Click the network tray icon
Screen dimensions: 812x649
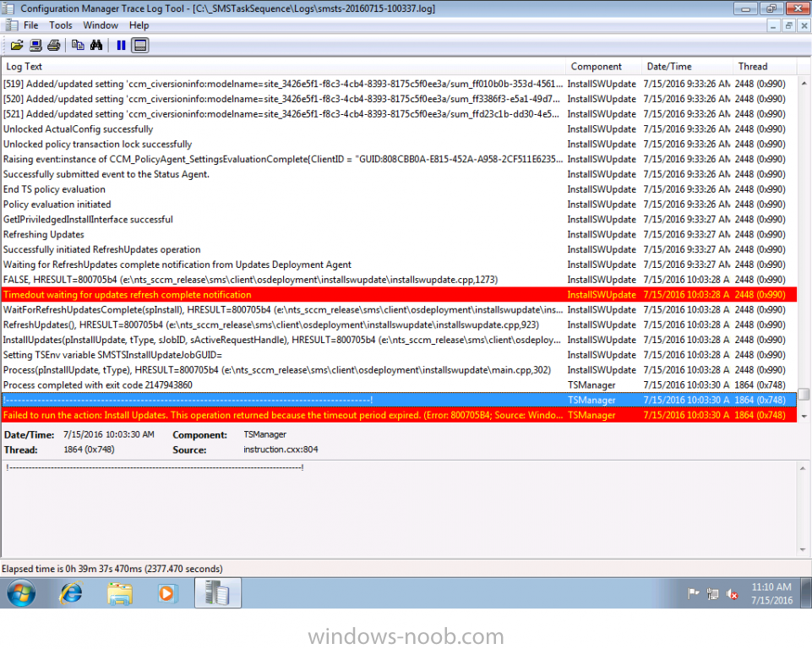point(712,594)
